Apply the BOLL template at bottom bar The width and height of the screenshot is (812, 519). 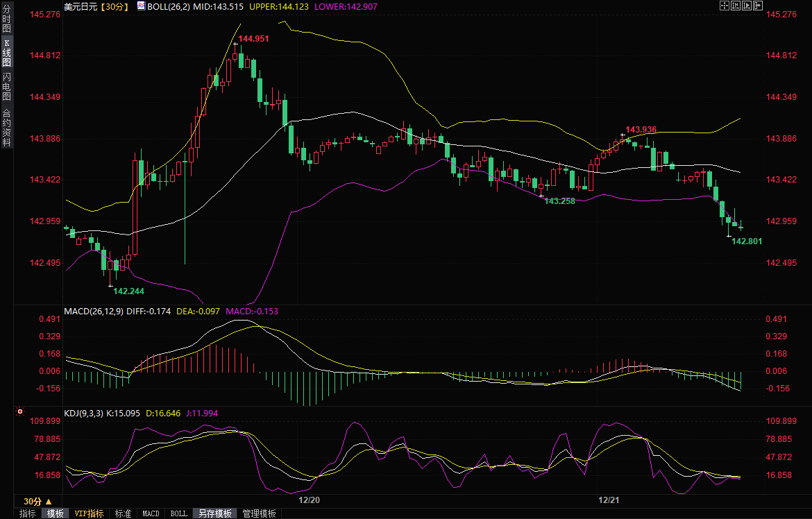pyautogui.click(x=178, y=513)
